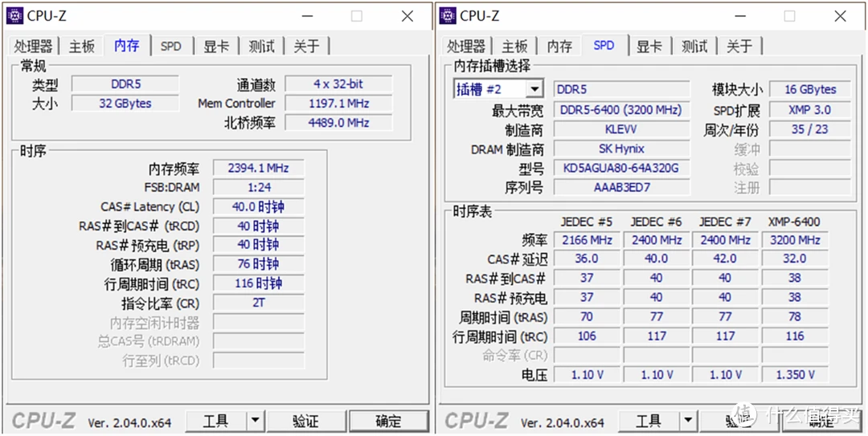Expand the 工具 dropdown arrow in left window

coord(255,422)
